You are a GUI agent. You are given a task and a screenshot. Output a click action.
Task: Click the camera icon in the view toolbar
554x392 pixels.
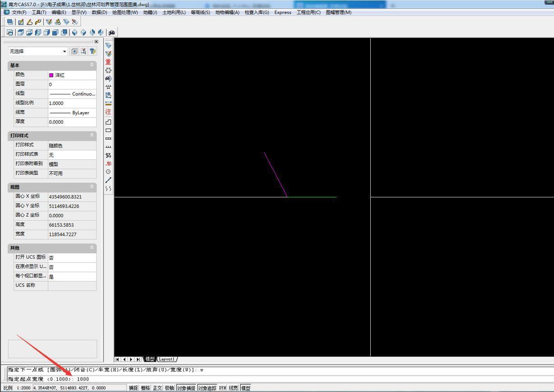[112, 33]
